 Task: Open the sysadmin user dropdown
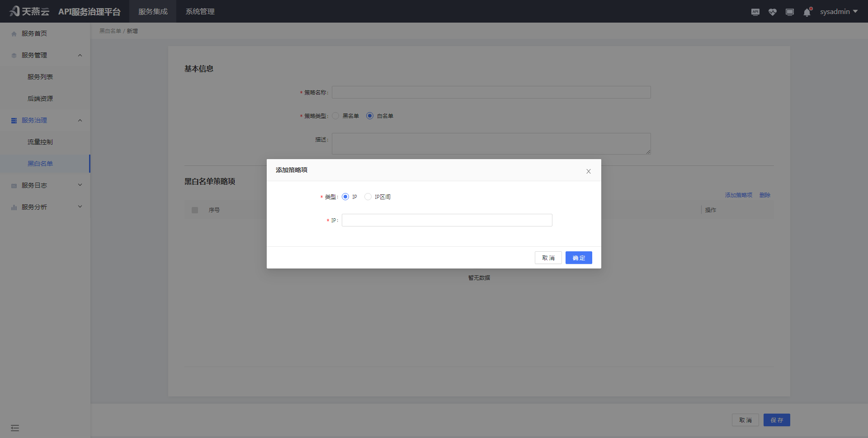(838, 12)
